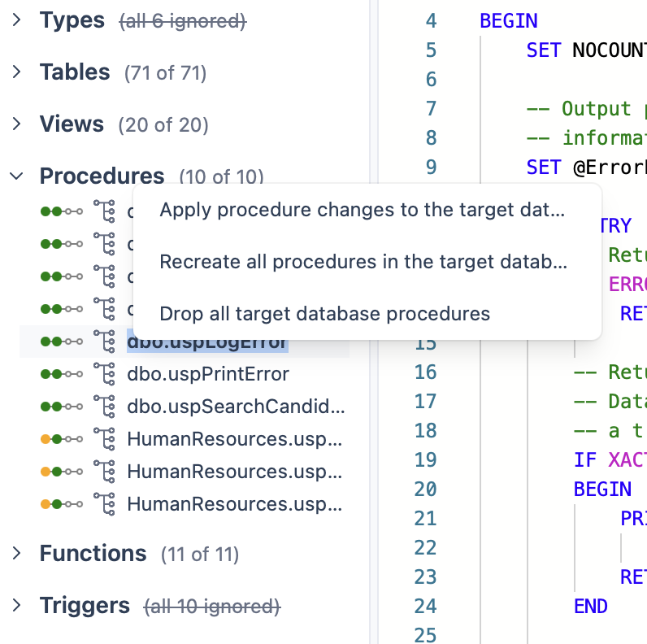The width and height of the screenshot is (647, 644).
Task: Click procedure tree icon beside dbo.uspPrintError
Action: point(104,374)
